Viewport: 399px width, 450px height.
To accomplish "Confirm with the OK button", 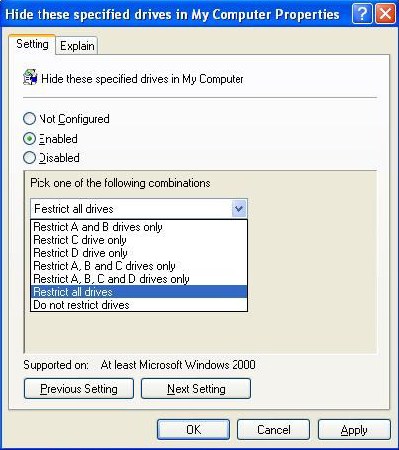I will (193, 430).
